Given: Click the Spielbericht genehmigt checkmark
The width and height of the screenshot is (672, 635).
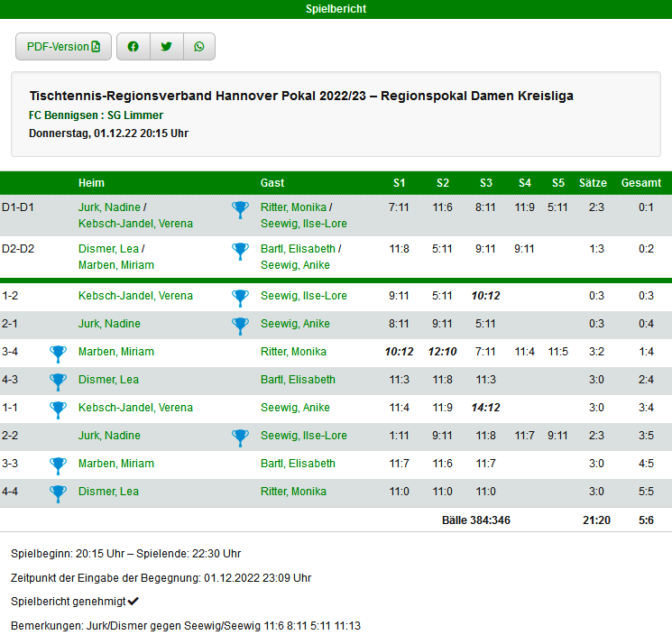Looking at the screenshot, I should tap(133, 601).
